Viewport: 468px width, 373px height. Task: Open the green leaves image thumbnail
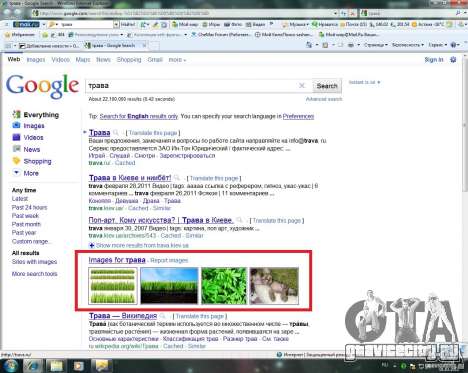(224, 286)
